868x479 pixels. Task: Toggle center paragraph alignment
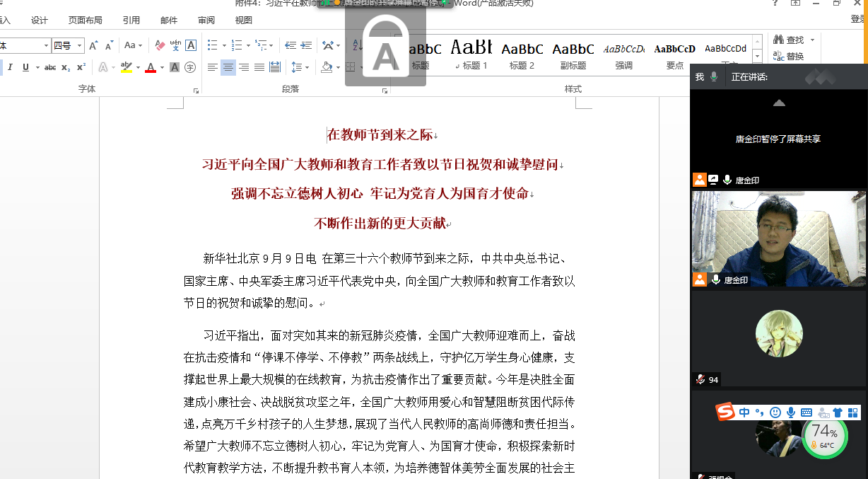228,68
